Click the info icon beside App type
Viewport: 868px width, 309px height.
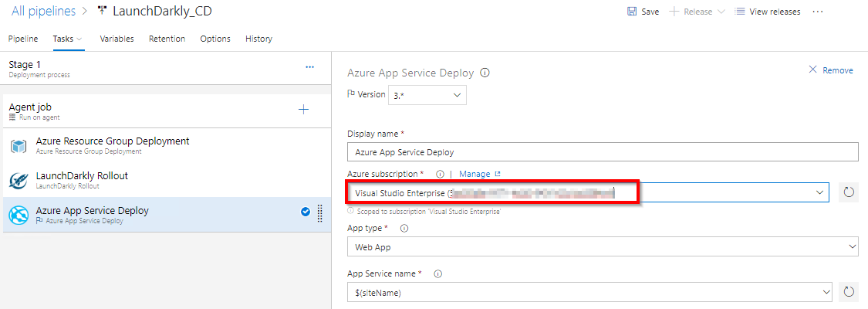point(404,228)
